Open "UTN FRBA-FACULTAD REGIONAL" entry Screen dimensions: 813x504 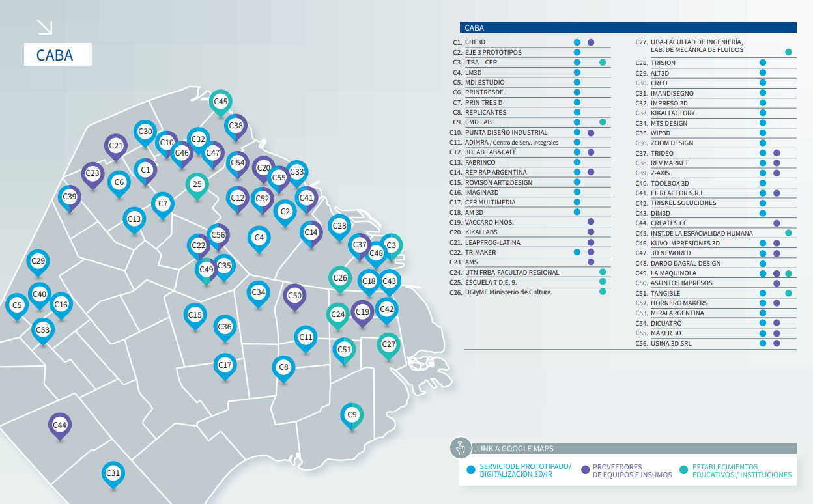pyautogui.click(x=512, y=272)
